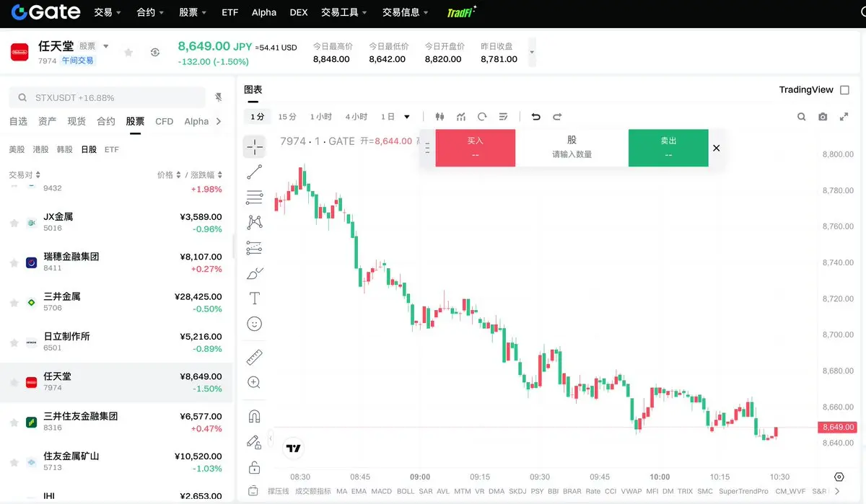Open chart settings gear at bottom right

tap(839, 477)
